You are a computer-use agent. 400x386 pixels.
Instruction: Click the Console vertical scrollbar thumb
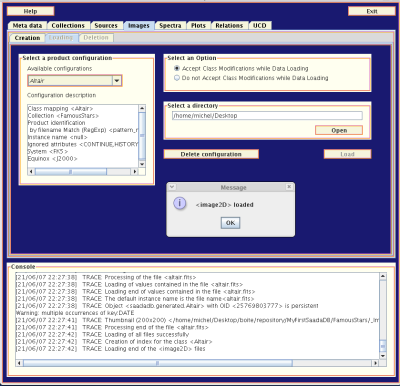(383, 346)
